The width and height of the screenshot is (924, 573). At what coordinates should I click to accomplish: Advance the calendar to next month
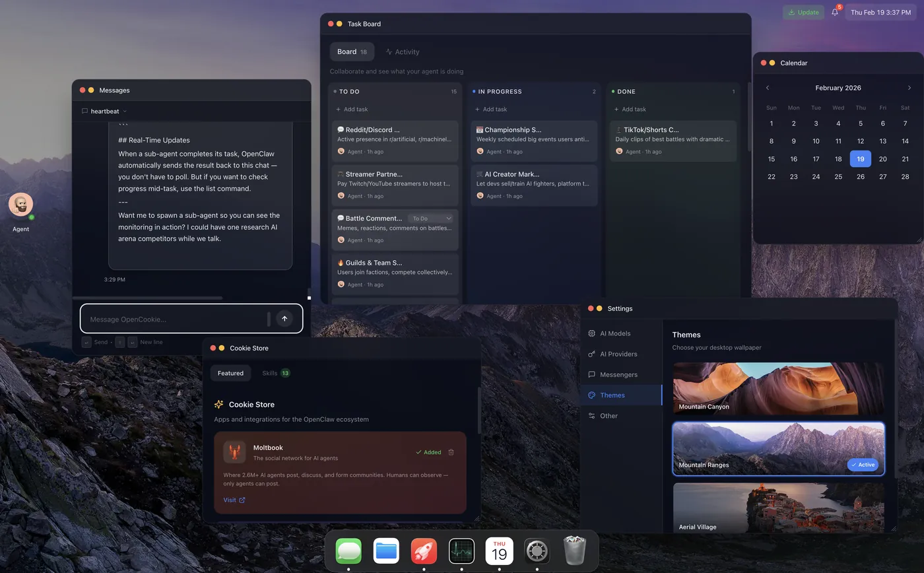coord(909,87)
